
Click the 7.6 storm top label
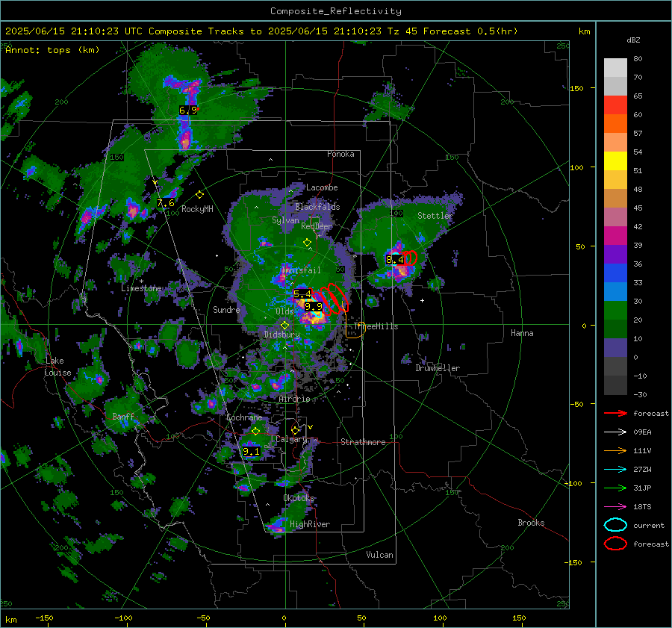(166, 203)
